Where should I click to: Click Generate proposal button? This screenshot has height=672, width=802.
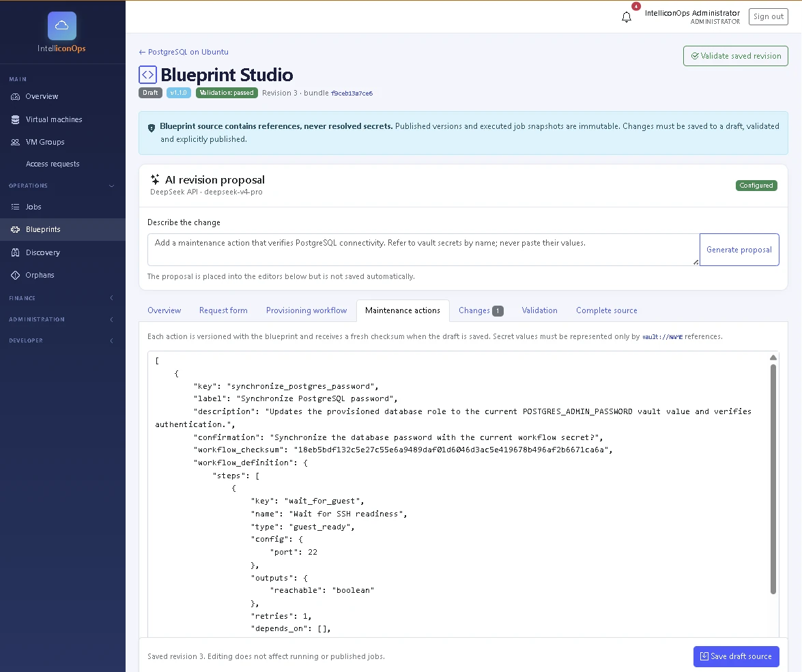739,250
